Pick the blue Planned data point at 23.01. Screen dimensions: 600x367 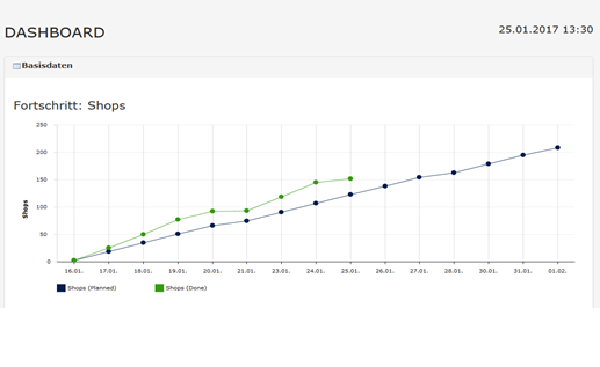point(281,212)
